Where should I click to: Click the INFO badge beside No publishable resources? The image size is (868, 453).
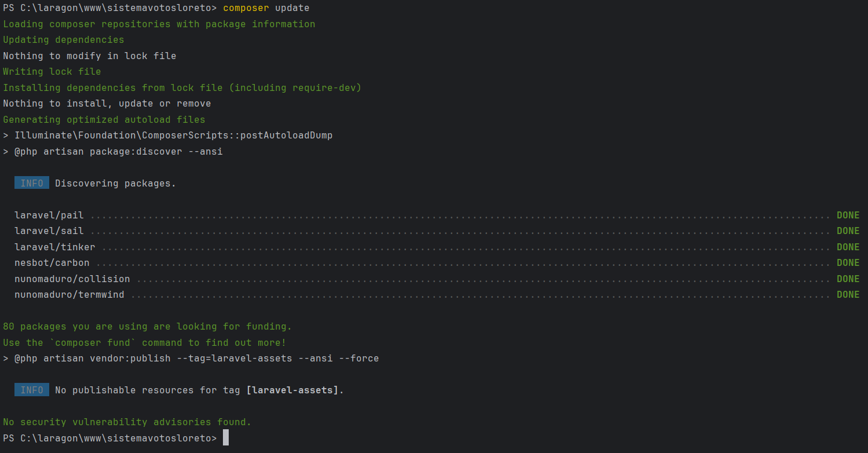pyautogui.click(x=32, y=390)
